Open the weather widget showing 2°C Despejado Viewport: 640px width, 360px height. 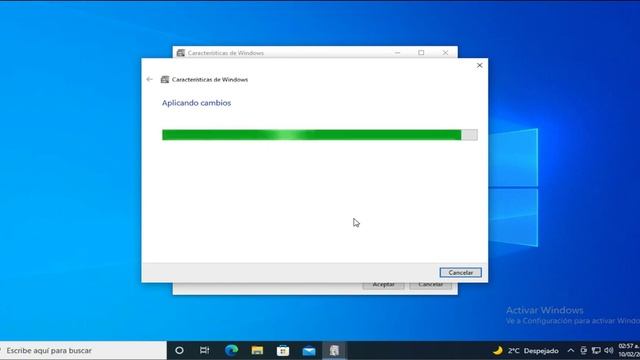pos(525,351)
